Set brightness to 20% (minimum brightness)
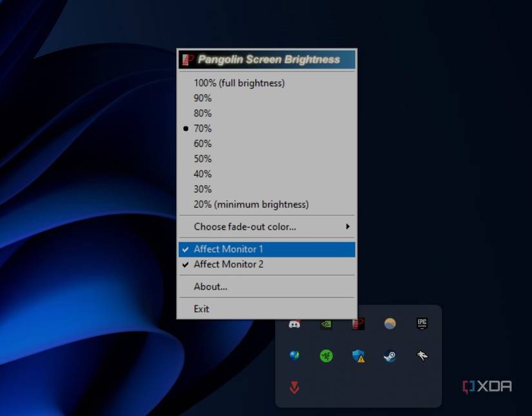 [267, 204]
